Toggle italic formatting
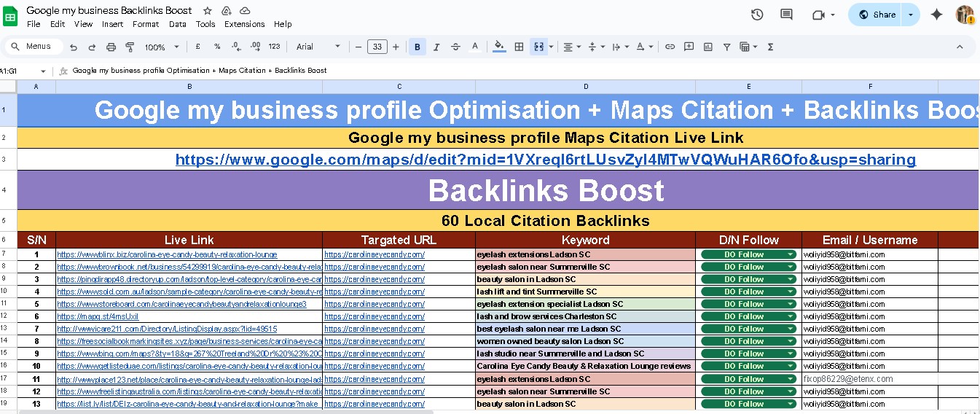This screenshot has width=980, height=414. click(436, 47)
